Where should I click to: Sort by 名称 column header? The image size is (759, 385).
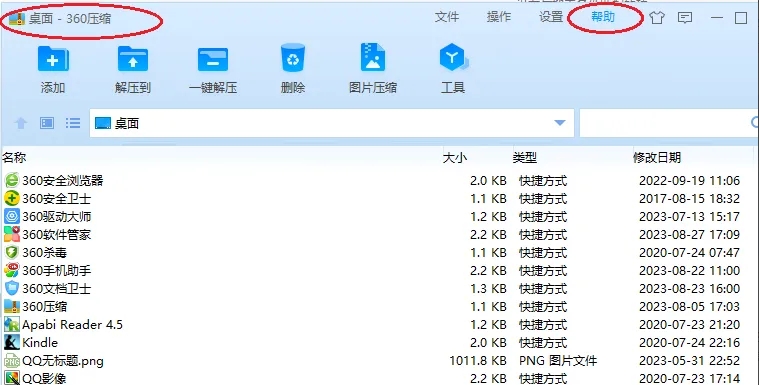[x=14, y=157]
